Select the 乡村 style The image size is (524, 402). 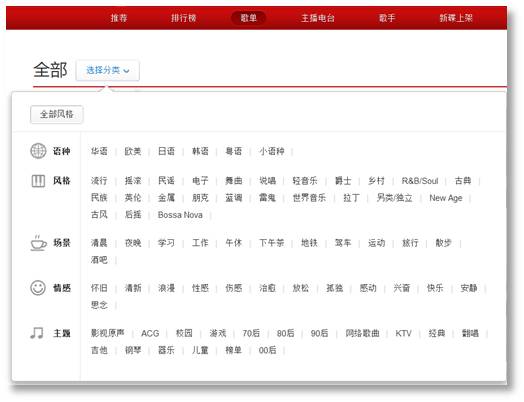tap(376, 181)
